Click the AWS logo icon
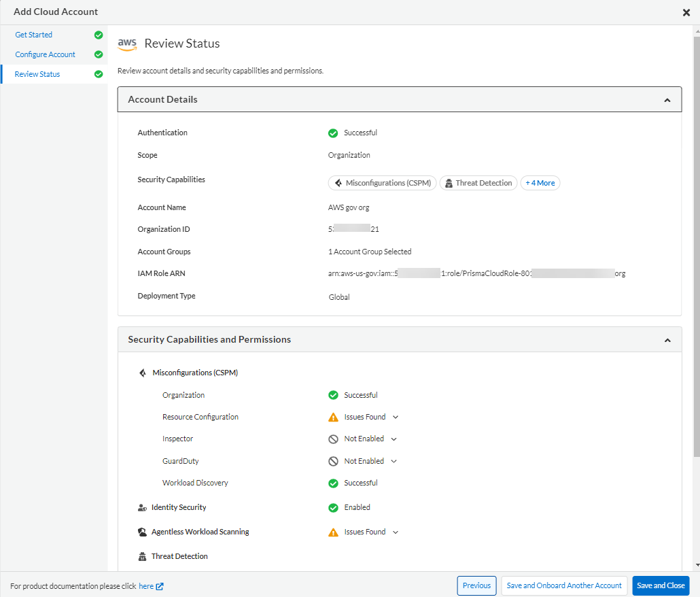This screenshot has height=597, width=700. point(127,44)
